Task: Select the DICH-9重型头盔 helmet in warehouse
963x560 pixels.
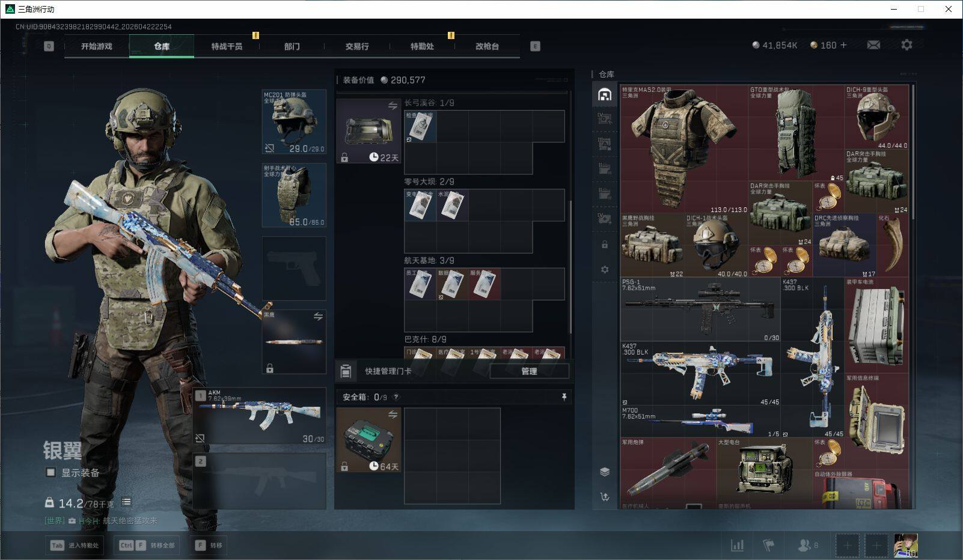Action: pyautogui.click(x=876, y=117)
